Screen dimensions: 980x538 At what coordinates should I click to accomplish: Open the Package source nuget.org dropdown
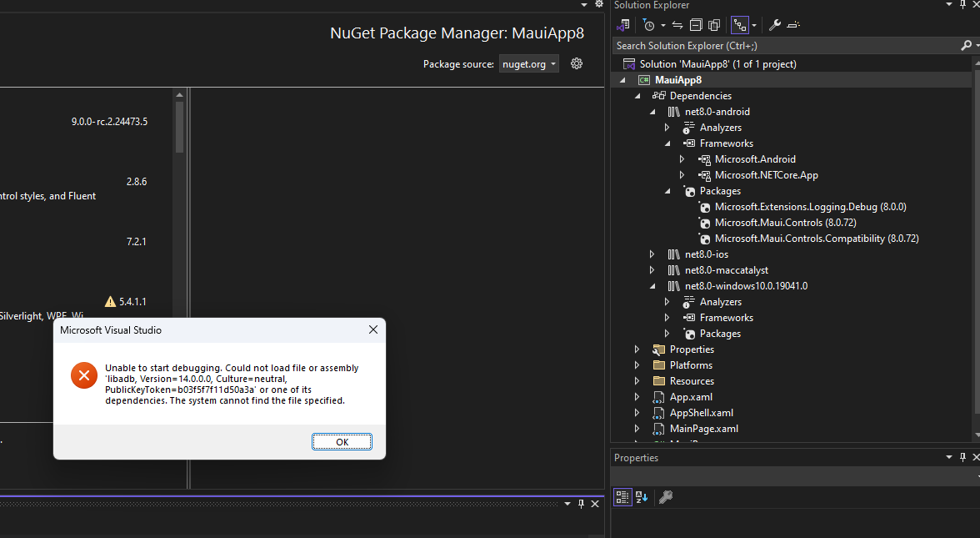pos(528,63)
